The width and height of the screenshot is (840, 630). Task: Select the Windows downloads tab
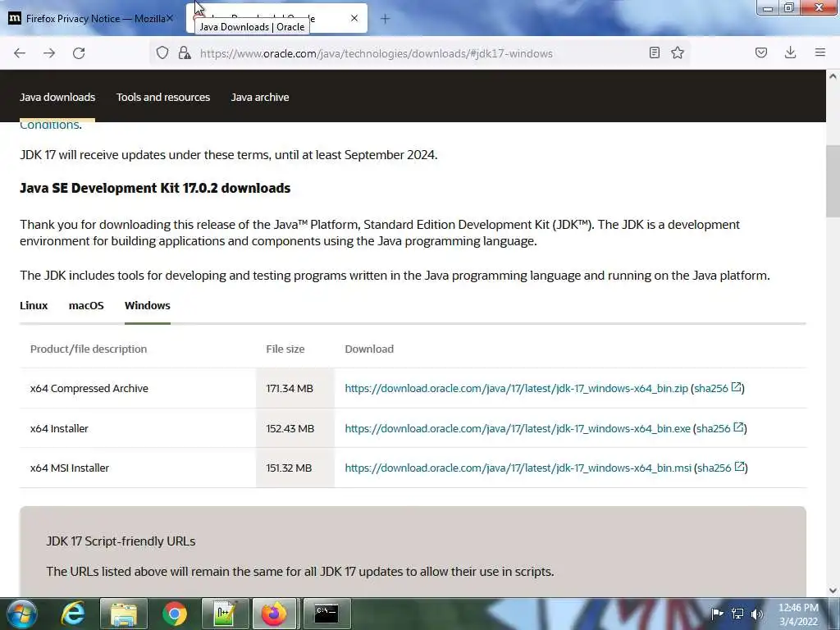click(x=148, y=305)
